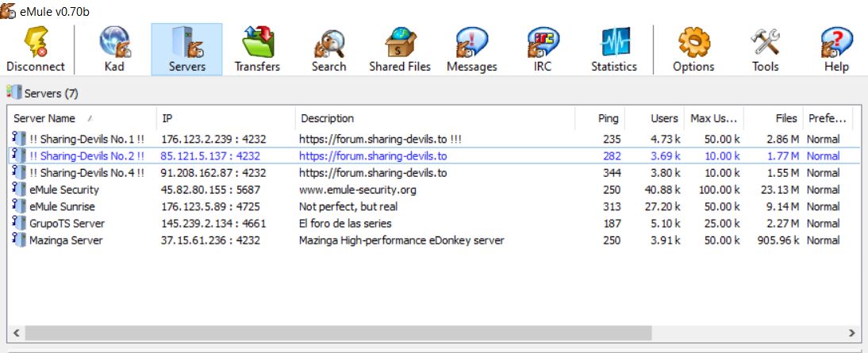Open the Kad network view
Image resolution: width=868 pixels, height=353 pixels.
point(114,49)
